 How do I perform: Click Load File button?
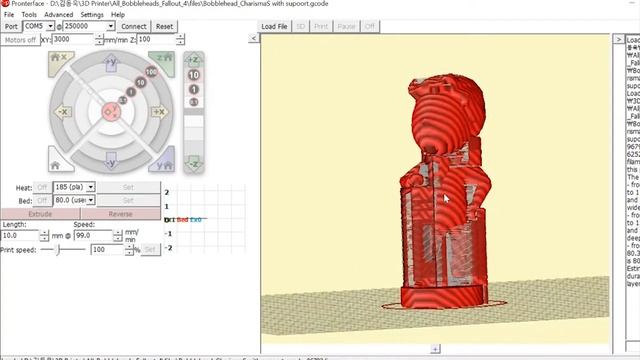[274, 27]
